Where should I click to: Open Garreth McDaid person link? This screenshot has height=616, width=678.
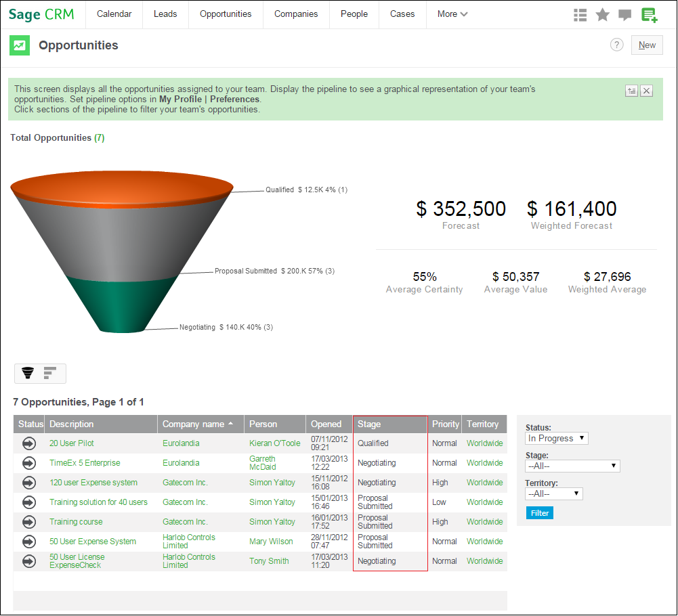coord(263,463)
